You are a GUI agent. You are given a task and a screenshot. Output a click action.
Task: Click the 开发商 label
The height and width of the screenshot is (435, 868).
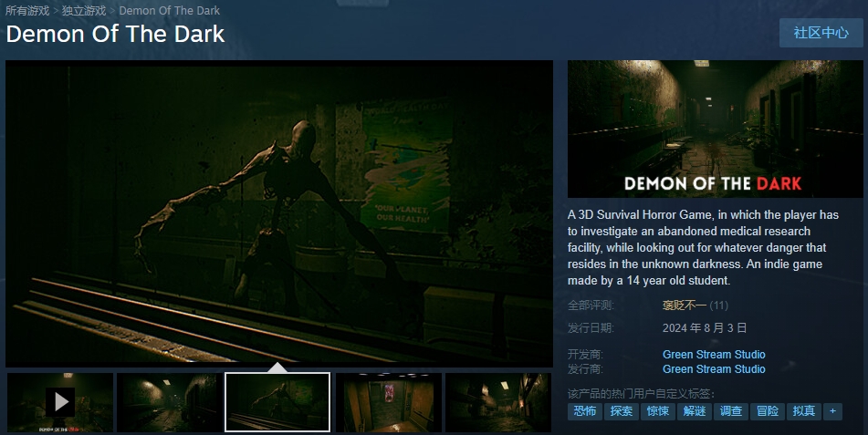(585, 354)
